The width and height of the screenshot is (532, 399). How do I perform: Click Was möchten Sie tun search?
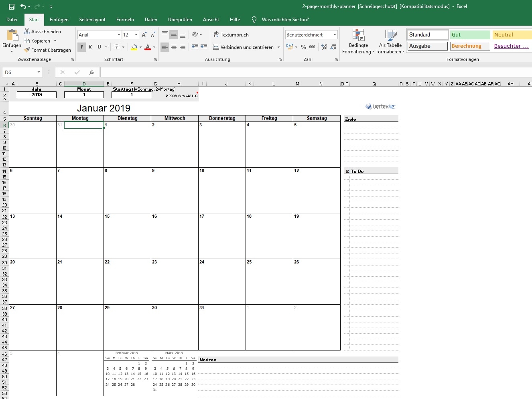click(285, 19)
